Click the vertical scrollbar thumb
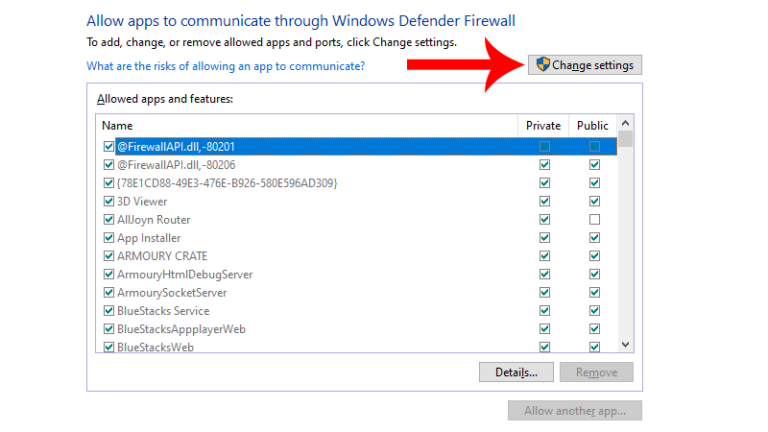The height and width of the screenshot is (432, 768). coord(625,139)
